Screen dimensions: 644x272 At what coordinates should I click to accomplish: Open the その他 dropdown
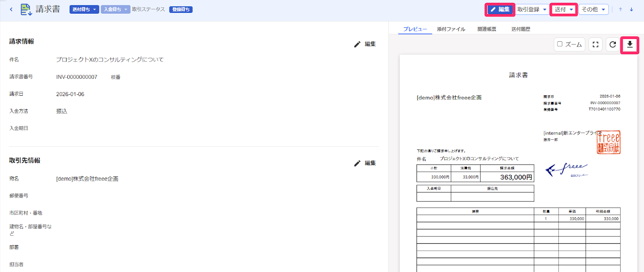[594, 9]
